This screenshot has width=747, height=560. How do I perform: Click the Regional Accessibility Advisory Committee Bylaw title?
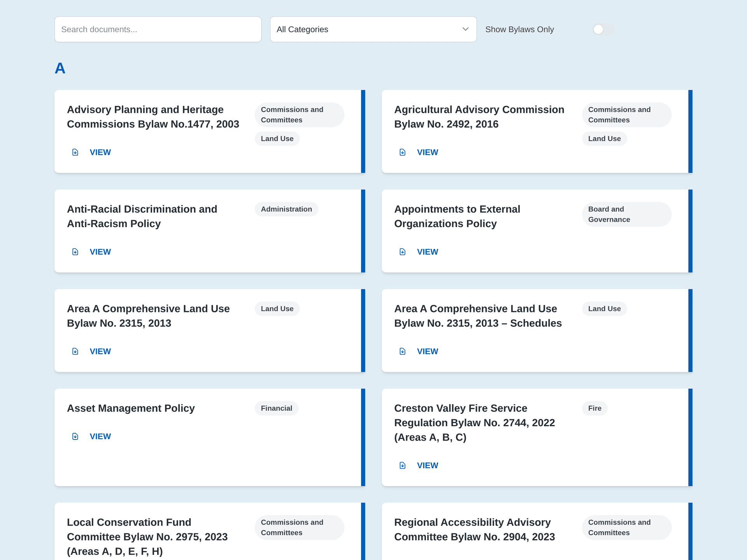474,529
